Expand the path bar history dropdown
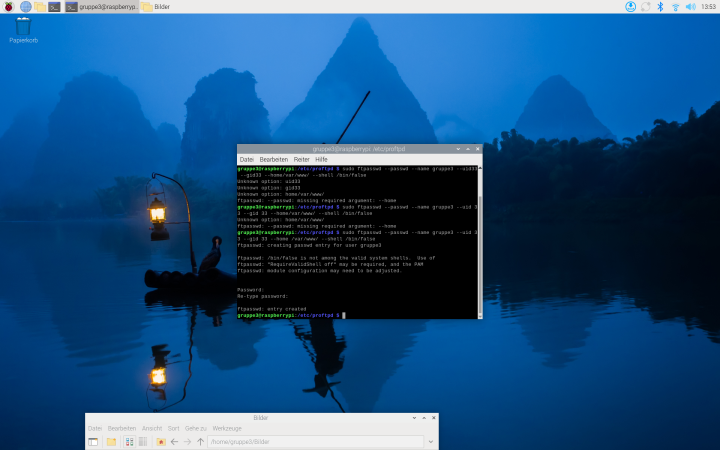 pos(431,441)
